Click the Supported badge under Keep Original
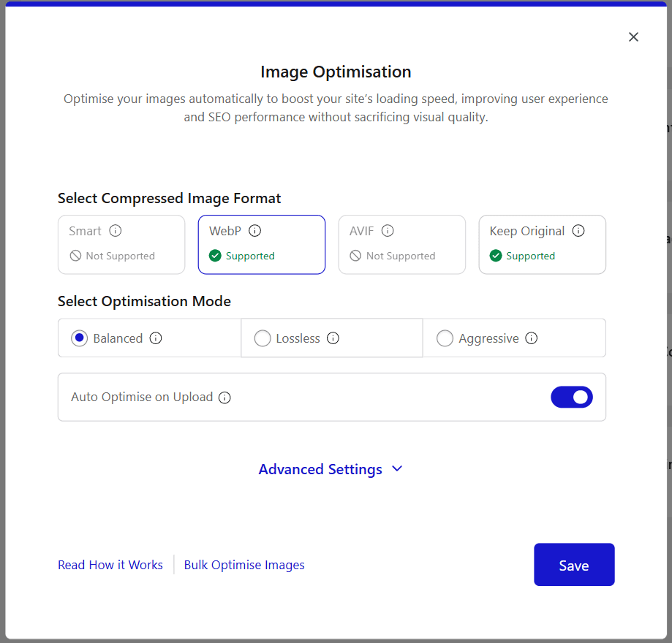 coord(497,256)
